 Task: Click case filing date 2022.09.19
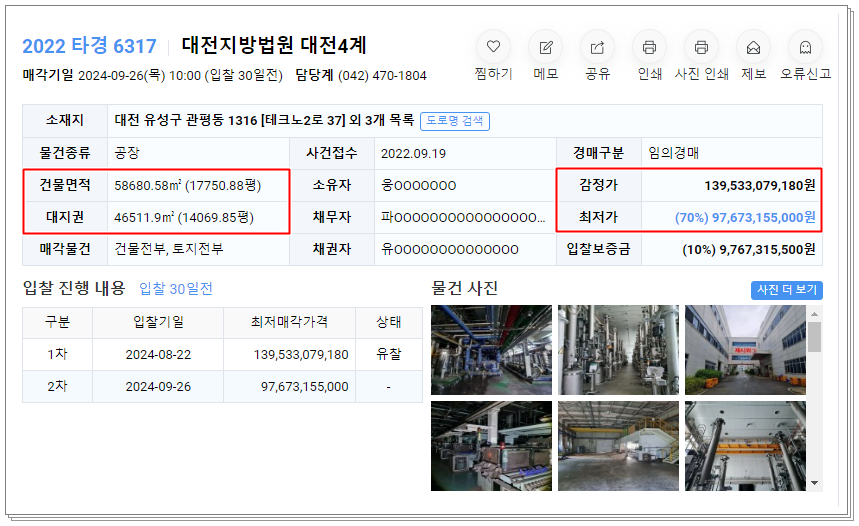tap(414, 153)
